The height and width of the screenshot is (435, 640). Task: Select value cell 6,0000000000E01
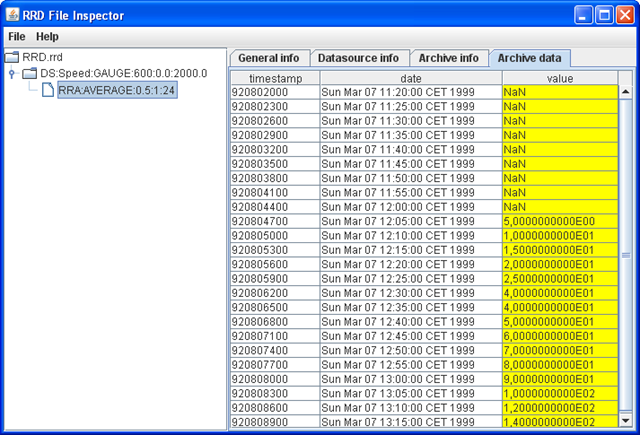click(x=560, y=336)
